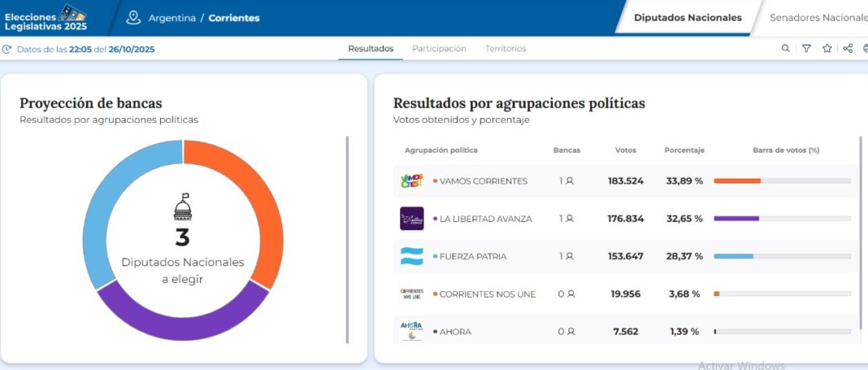
Task: Click the location pin icon next to Argentina
Action: tap(133, 18)
